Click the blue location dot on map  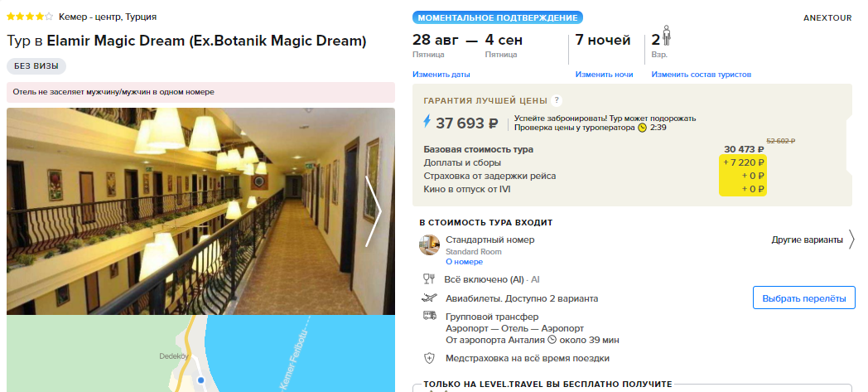[201, 380]
